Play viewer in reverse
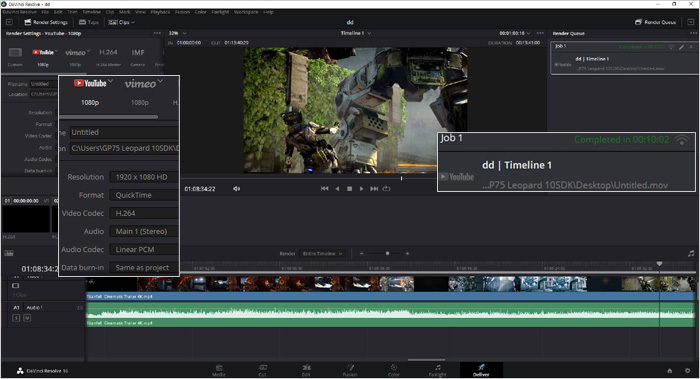The width and height of the screenshot is (700, 379). [338, 189]
